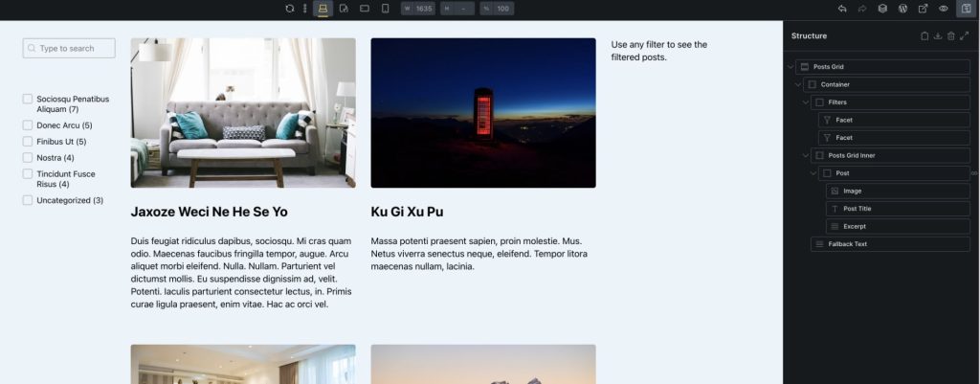Switch to mobile portrait breakpoint
980x384 pixels.
coord(385,9)
